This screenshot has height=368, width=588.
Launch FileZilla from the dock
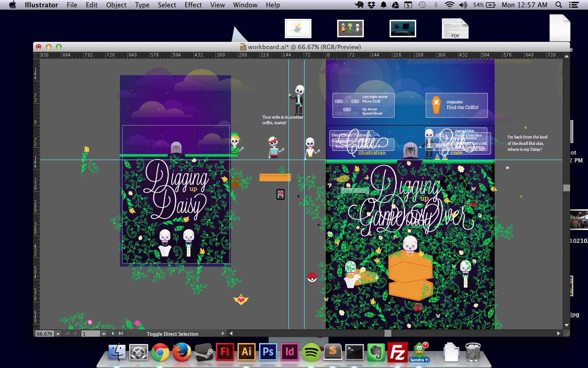click(397, 353)
